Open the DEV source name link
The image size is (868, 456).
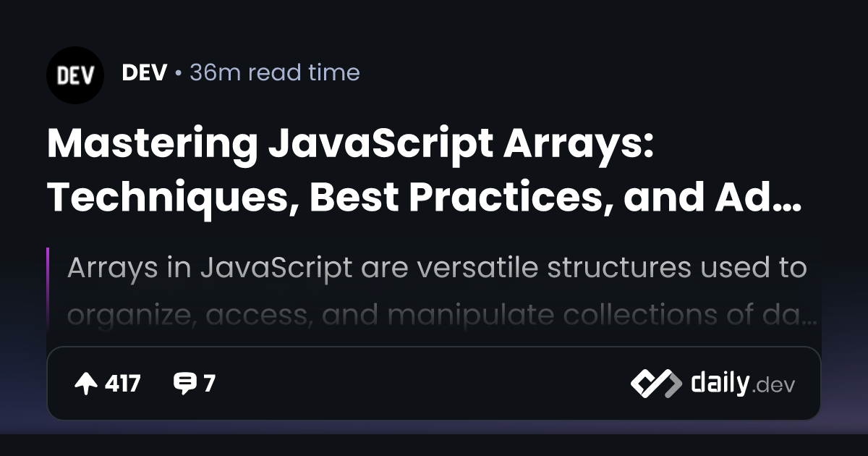pos(145,72)
